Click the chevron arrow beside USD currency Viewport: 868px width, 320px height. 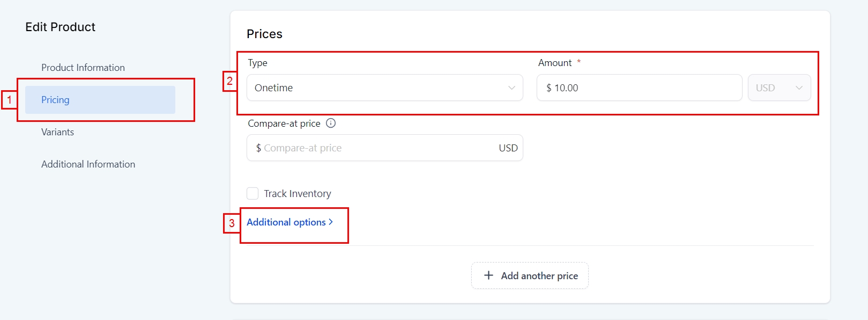(799, 88)
